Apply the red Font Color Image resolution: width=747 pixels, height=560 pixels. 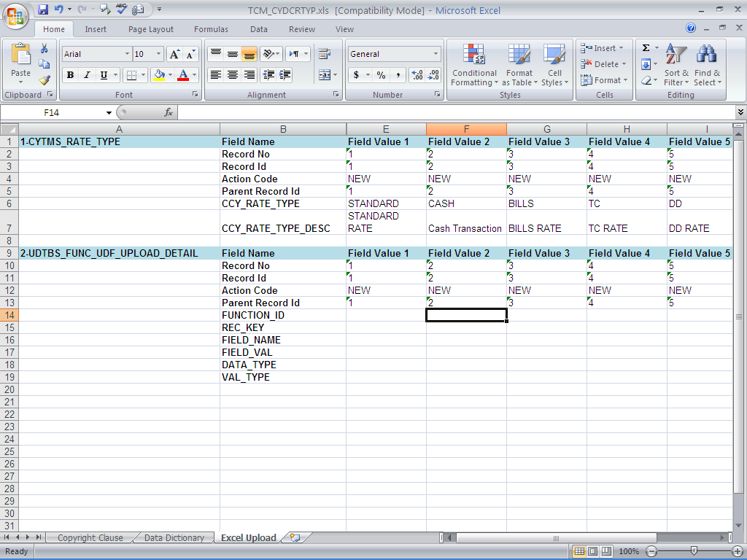pos(183,75)
